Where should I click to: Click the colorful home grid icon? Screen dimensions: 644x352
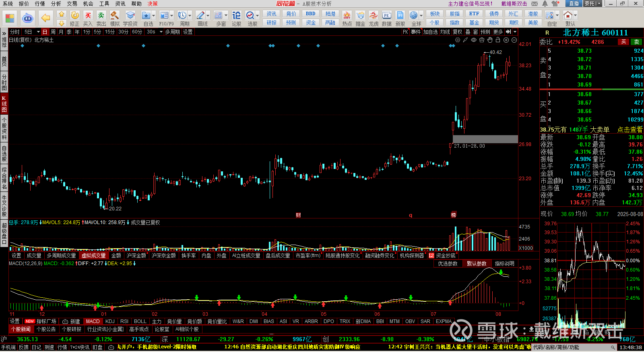click(x=10, y=18)
